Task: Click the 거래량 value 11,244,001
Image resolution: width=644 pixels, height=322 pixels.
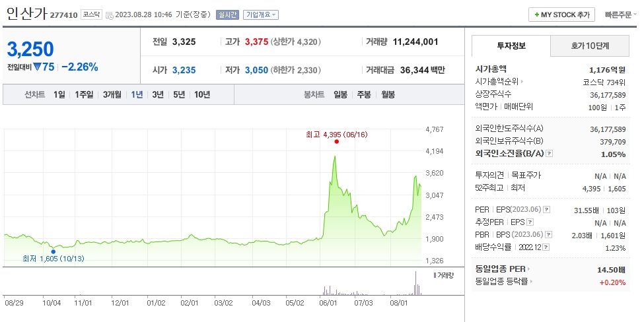Action: coord(415,42)
